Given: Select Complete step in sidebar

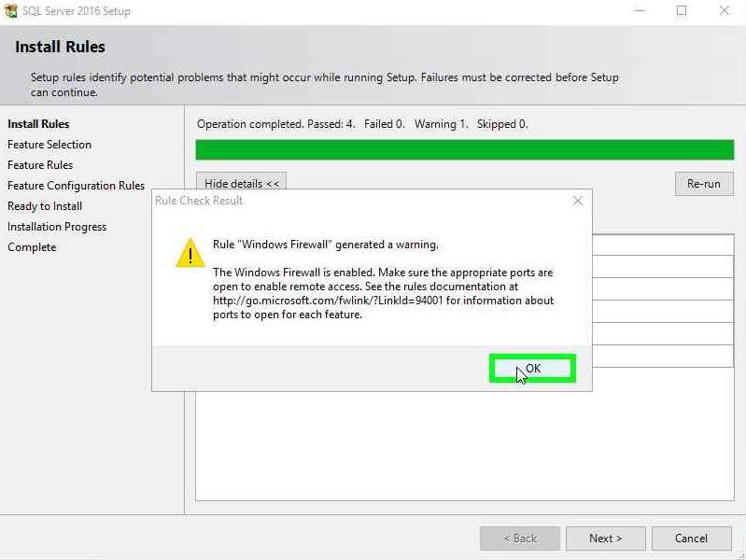Looking at the screenshot, I should click(x=32, y=247).
